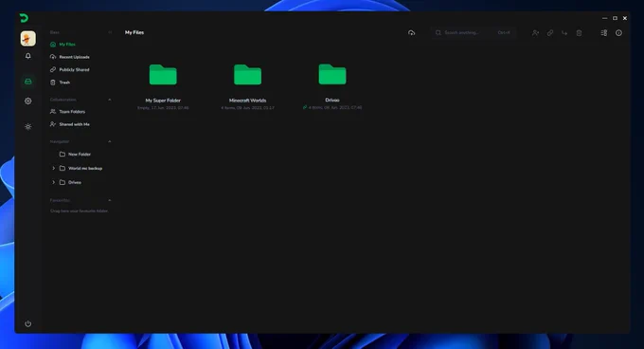Collapse the Navigator section
The height and width of the screenshot is (349, 644).
point(110,141)
